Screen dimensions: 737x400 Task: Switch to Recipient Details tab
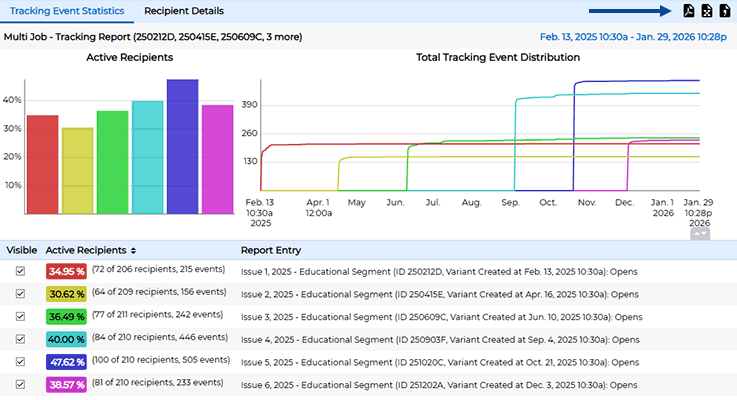pos(184,11)
